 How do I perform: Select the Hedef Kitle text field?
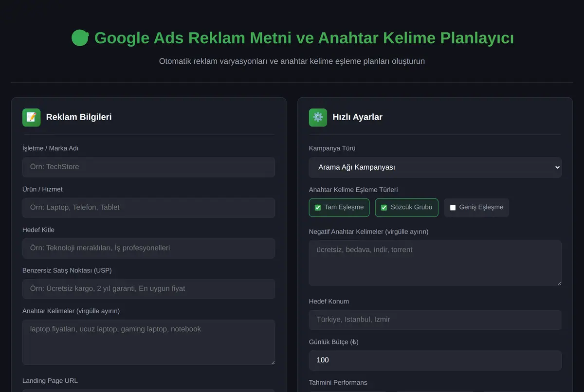pos(148,248)
